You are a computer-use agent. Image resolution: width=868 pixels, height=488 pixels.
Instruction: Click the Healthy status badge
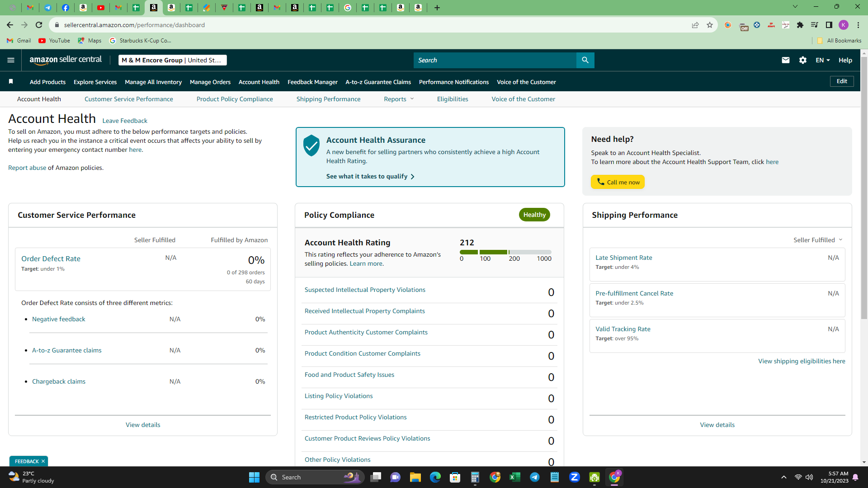click(534, 215)
